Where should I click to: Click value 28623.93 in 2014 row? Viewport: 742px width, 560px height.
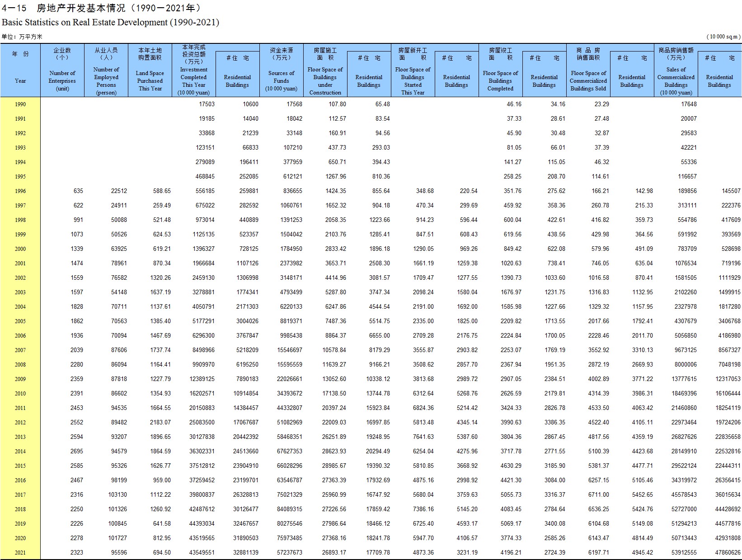pos(334,451)
